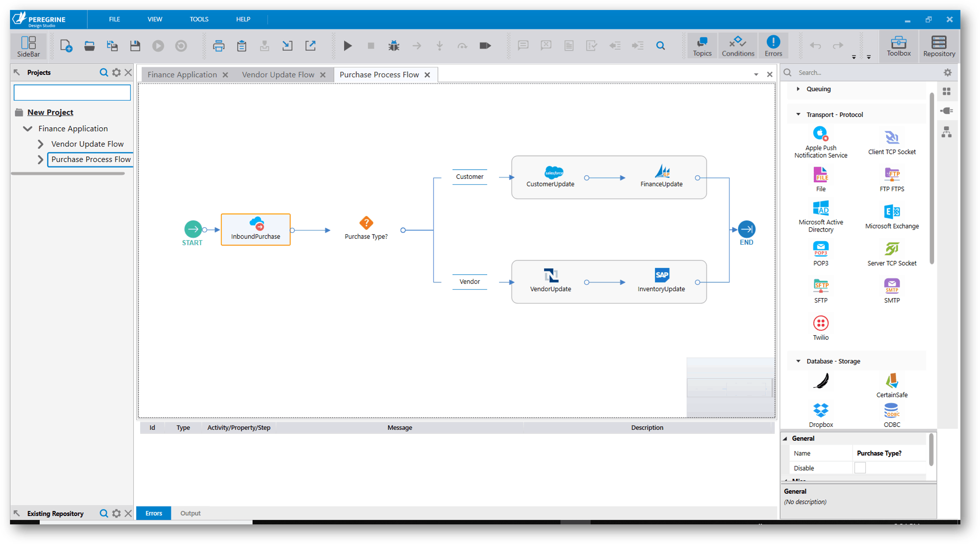Viewport: 980px width, 544px height.
Task: Open the Errors panel from the toolbar
Action: [x=773, y=45]
